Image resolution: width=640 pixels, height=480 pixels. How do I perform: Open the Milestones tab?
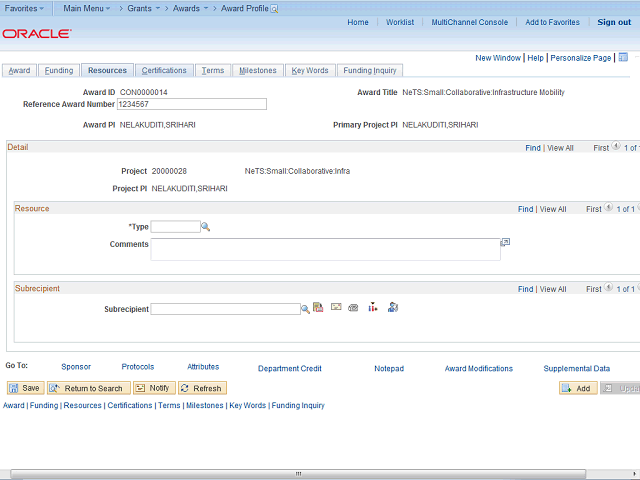click(x=258, y=71)
